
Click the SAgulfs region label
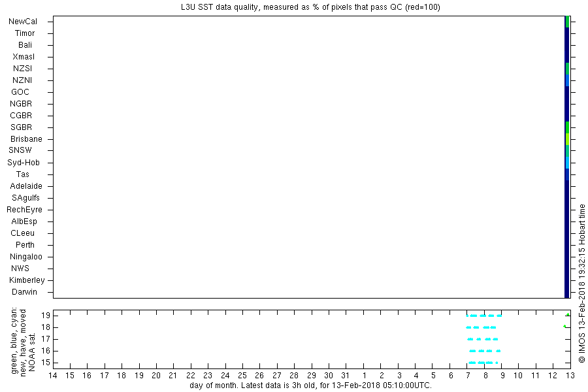[x=25, y=198]
